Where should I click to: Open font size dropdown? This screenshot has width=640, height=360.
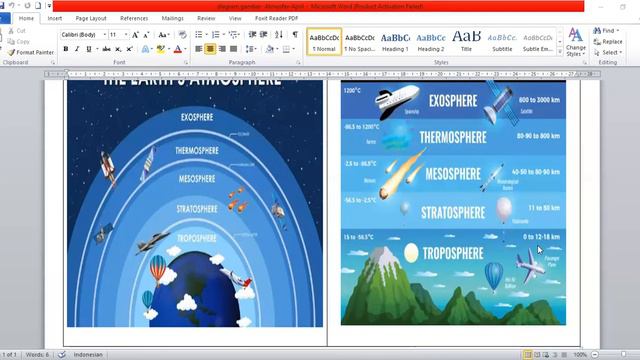126,35
